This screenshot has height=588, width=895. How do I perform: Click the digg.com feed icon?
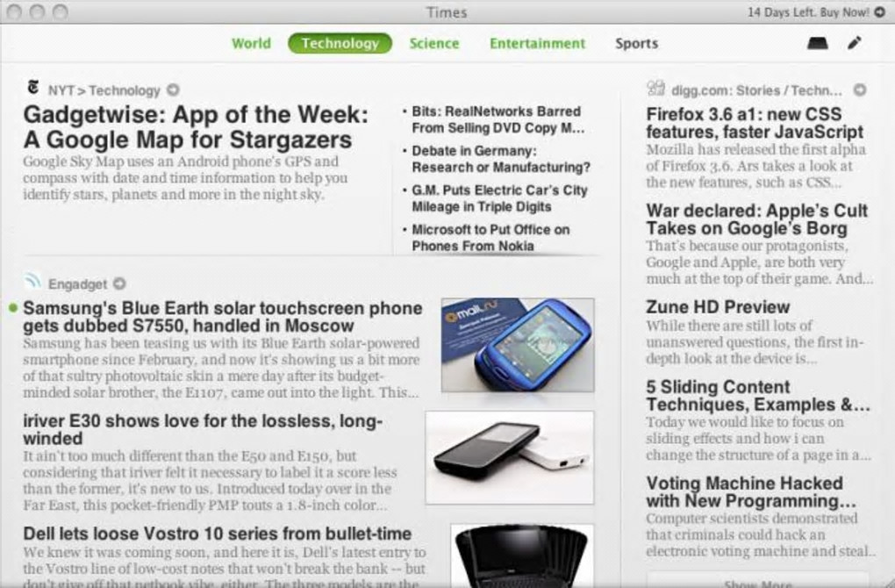tap(655, 88)
